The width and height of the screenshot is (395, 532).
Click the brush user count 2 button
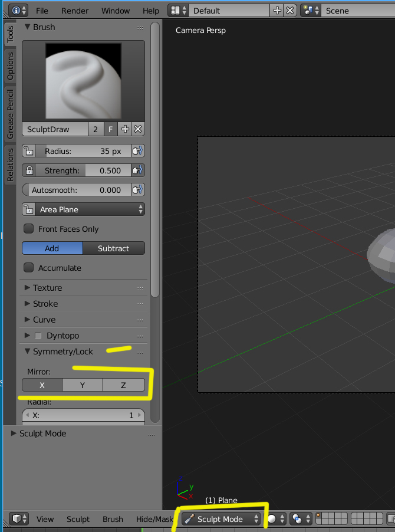(x=96, y=129)
